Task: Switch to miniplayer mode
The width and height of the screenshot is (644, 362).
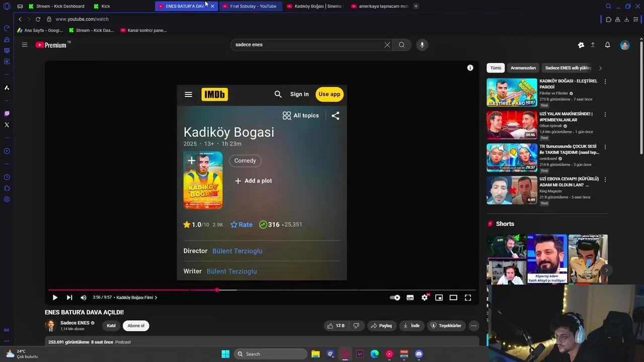Action: pos(439,298)
